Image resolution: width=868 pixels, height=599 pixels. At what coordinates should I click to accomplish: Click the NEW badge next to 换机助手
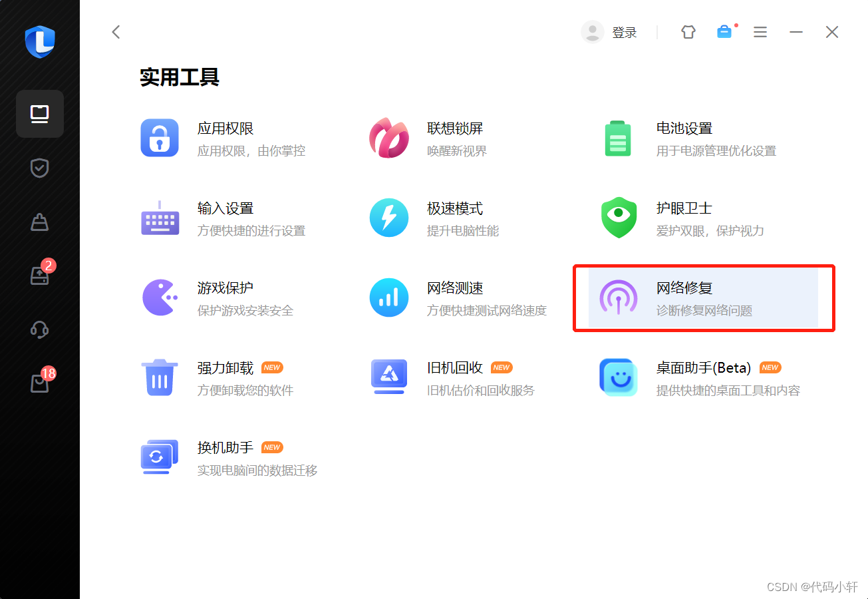click(272, 447)
